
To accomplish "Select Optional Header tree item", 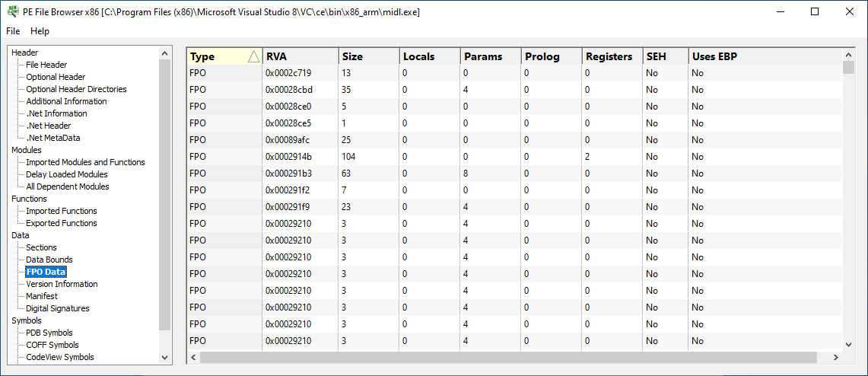I will [56, 77].
